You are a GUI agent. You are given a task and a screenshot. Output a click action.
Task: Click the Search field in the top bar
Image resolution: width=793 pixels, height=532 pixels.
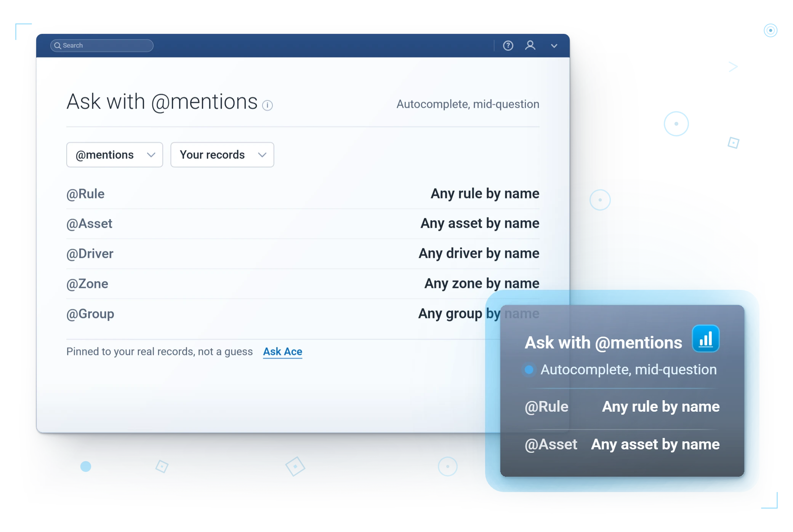click(x=102, y=45)
